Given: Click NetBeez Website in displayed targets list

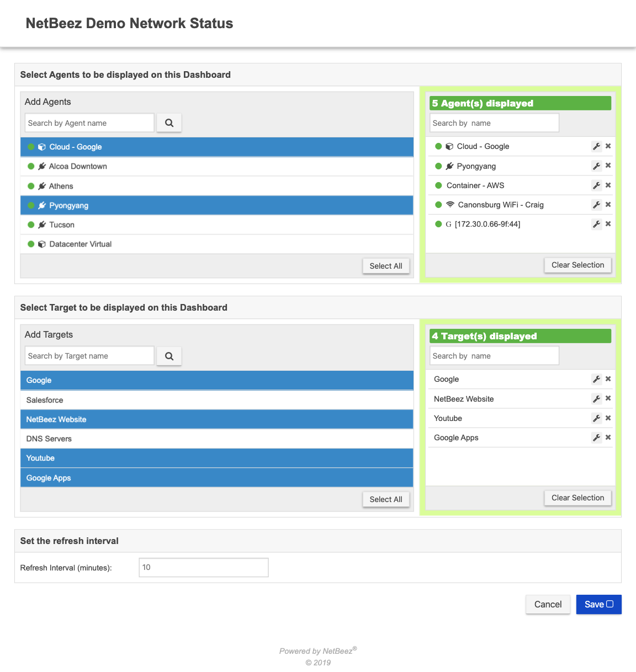Looking at the screenshot, I should pyautogui.click(x=464, y=399).
